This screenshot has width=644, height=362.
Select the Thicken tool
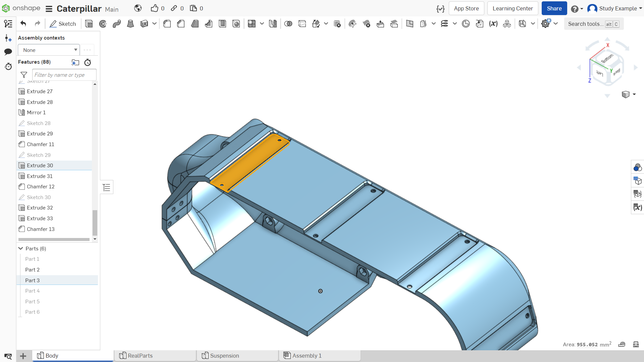click(144, 24)
